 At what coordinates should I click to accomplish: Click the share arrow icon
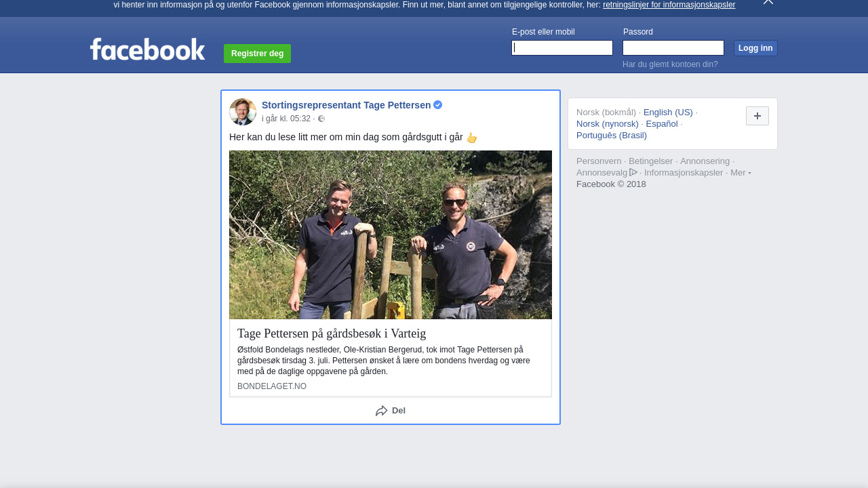382,411
